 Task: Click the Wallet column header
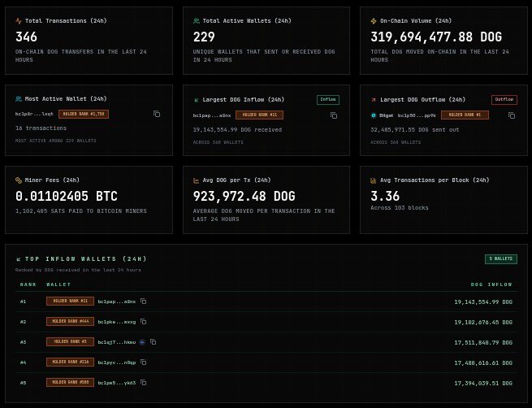click(x=58, y=284)
